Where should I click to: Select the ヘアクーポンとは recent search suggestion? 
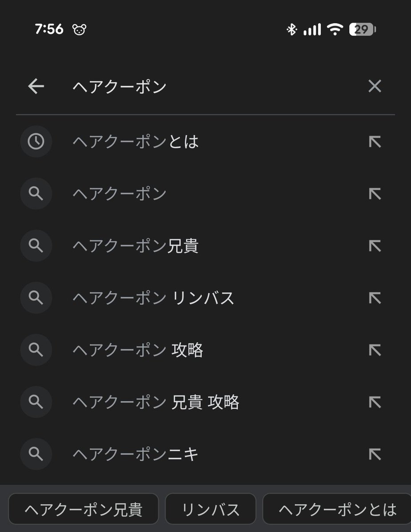point(205,141)
